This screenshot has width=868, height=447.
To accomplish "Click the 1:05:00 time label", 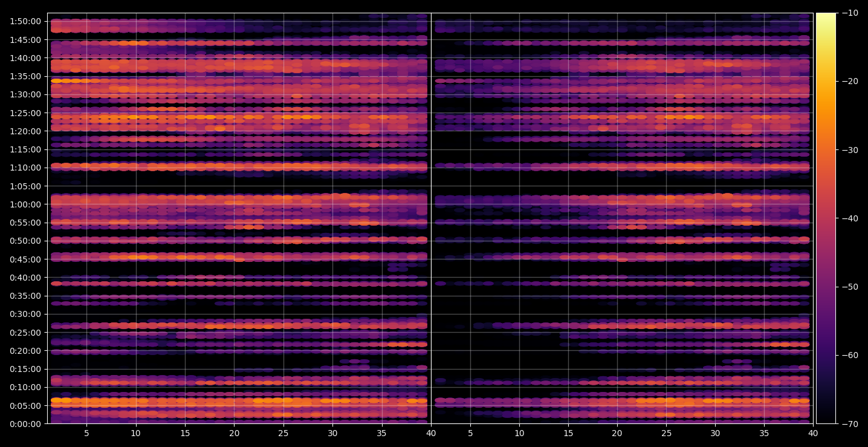I will (25, 186).
